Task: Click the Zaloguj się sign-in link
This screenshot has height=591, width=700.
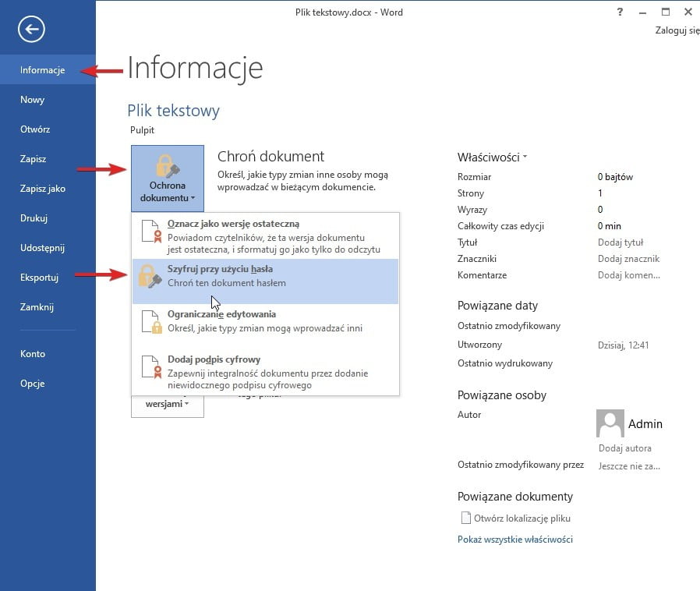Action: [677, 30]
